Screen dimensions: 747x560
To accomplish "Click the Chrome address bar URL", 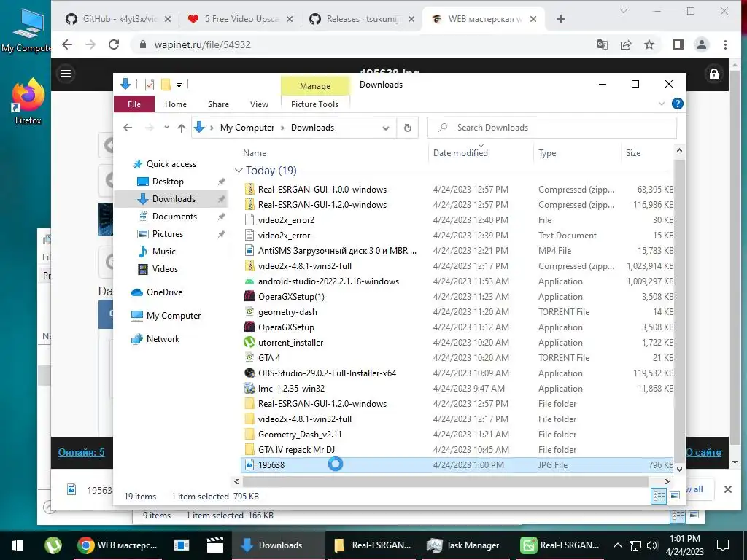I will (x=203, y=44).
